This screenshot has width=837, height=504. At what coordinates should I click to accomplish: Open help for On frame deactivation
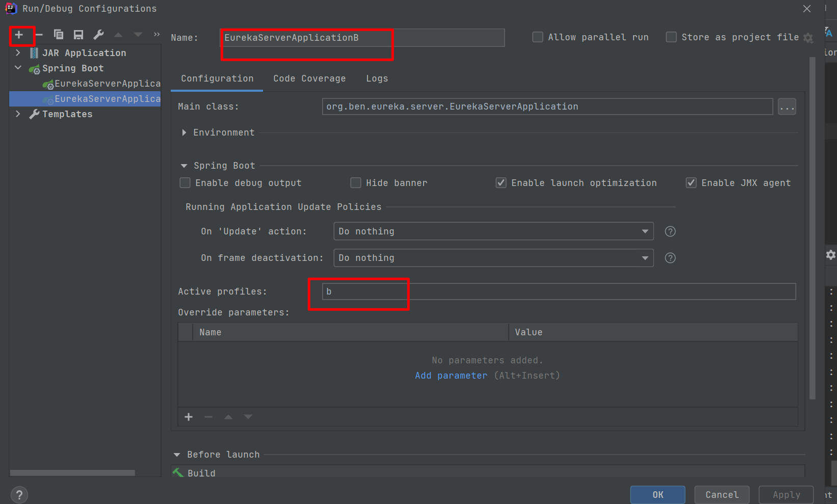coord(670,258)
